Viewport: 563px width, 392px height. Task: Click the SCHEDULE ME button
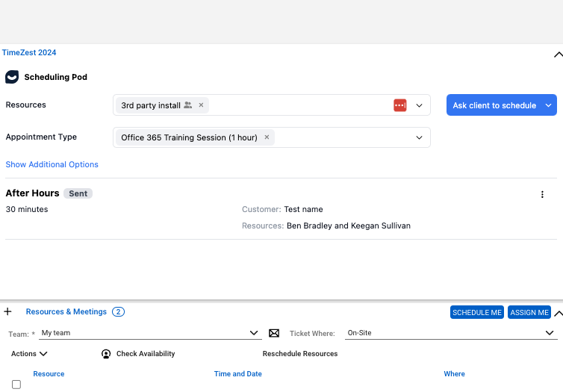point(476,312)
